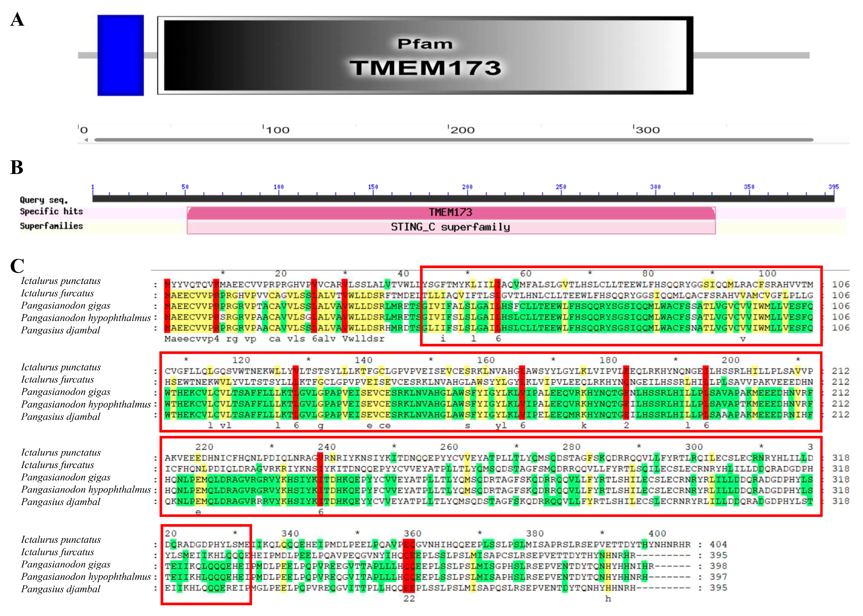The width and height of the screenshot is (863, 616).
Task: Click alignment position marker 180
Action: 608,360
